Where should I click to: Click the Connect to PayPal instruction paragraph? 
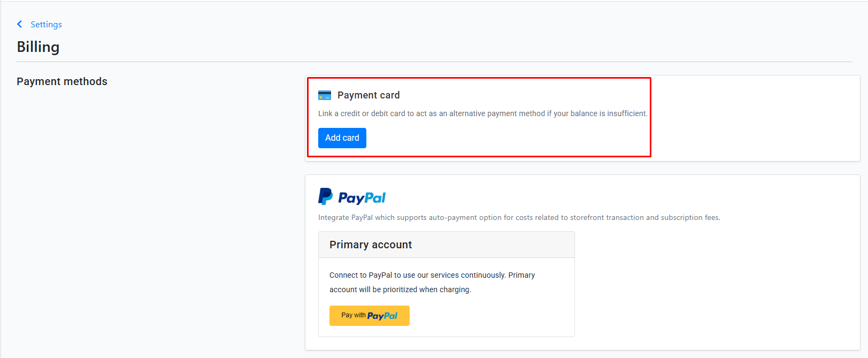pyautogui.click(x=432, y=282)
